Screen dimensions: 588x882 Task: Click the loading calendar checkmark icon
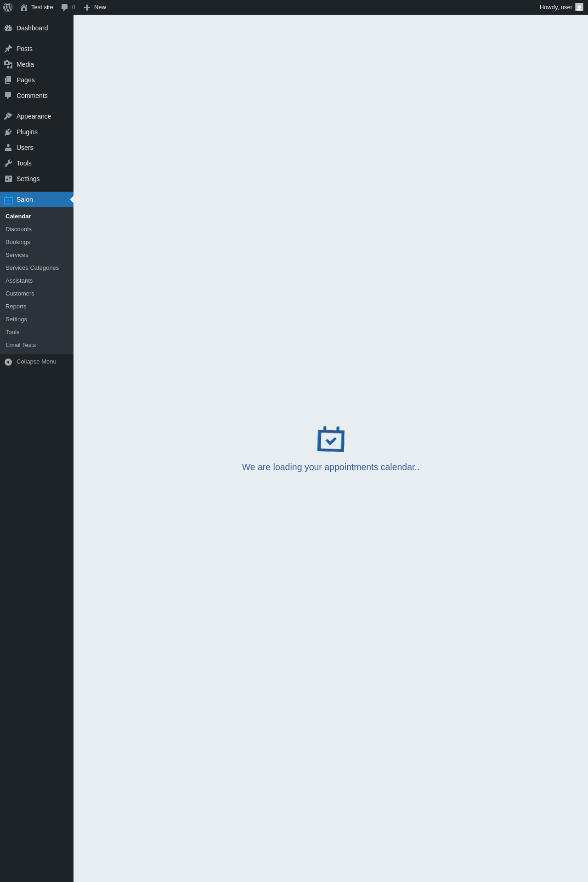click(331, 439)
